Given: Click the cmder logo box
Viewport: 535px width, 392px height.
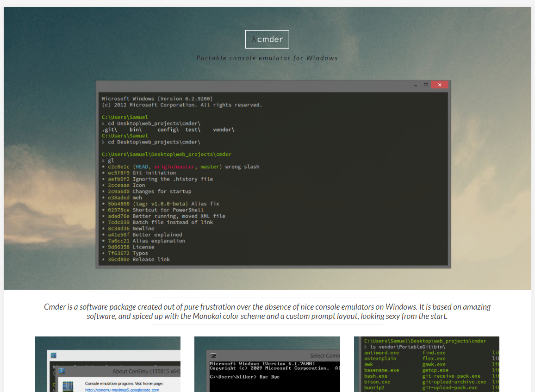Looking at the screenshot, I should pyautogui.click(x=267, y=39).
